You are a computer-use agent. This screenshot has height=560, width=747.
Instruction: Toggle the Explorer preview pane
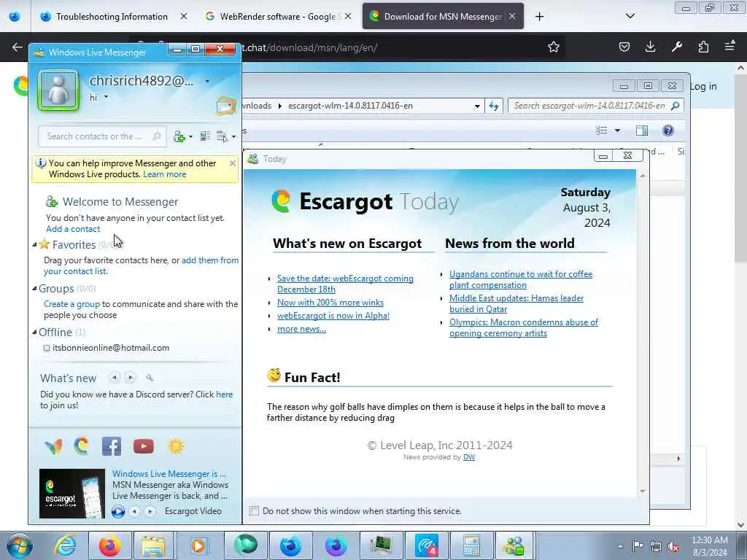click(x=642, y=131)
